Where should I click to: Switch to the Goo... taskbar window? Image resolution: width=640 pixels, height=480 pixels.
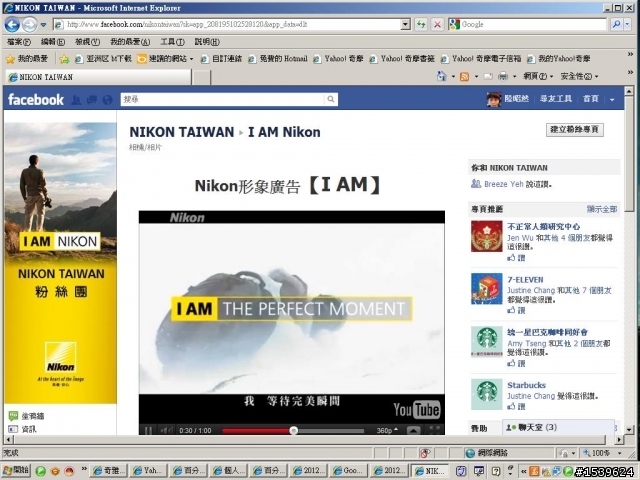[348, 471]
